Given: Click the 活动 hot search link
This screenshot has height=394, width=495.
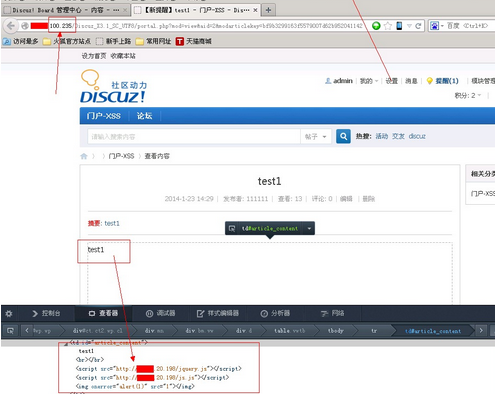Looking at the screenshot, I should (382, 136).
